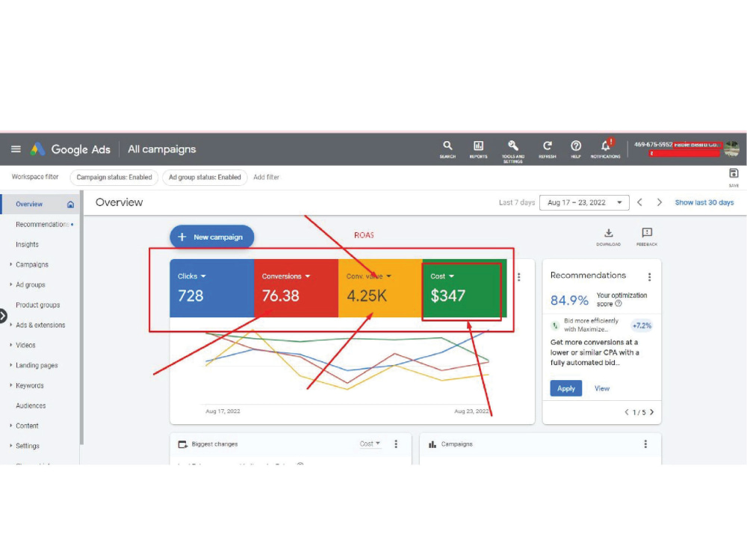Go to next date range arrow
Screen dimensions: 747x560
point(660,202)
